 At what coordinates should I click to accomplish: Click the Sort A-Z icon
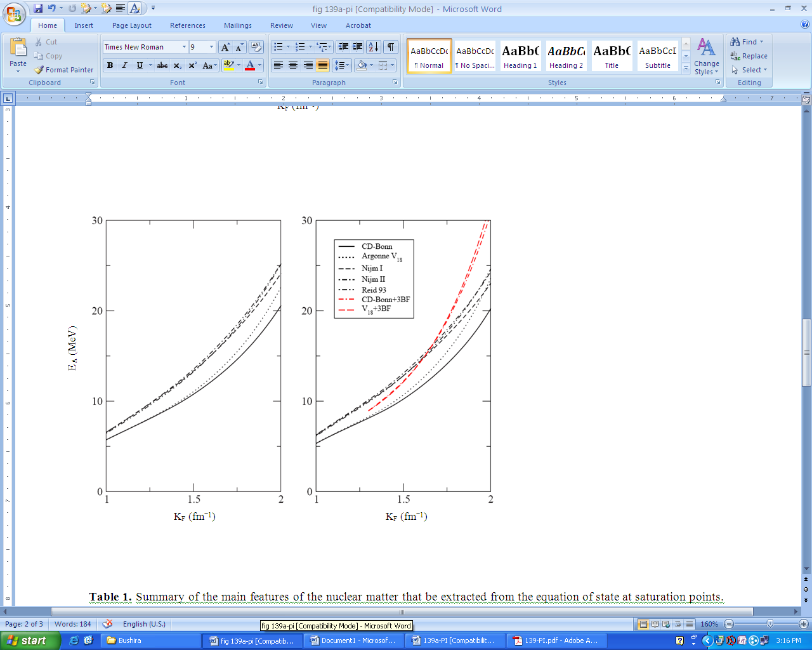(374, 47)
